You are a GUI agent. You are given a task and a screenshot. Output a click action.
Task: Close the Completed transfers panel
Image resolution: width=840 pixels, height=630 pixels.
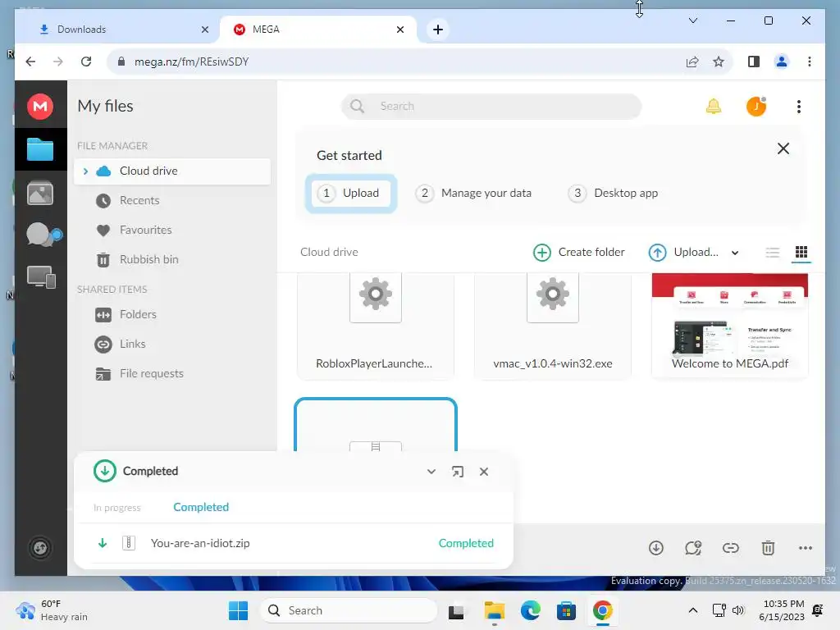click(484, 472)
